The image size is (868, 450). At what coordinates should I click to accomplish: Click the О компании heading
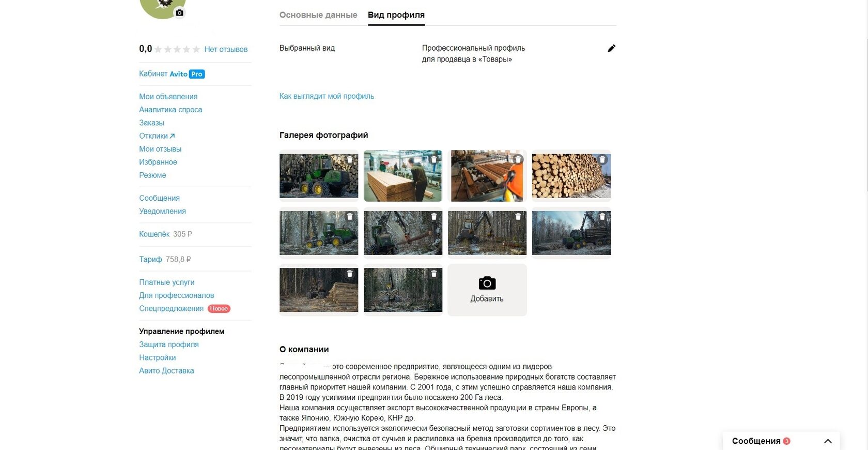[x=304, y=350]
